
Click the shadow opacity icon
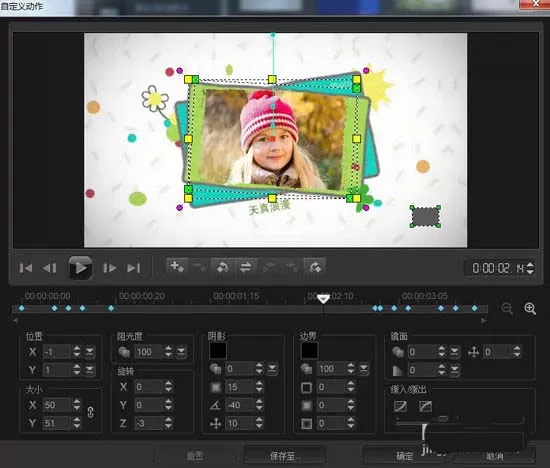215,369
